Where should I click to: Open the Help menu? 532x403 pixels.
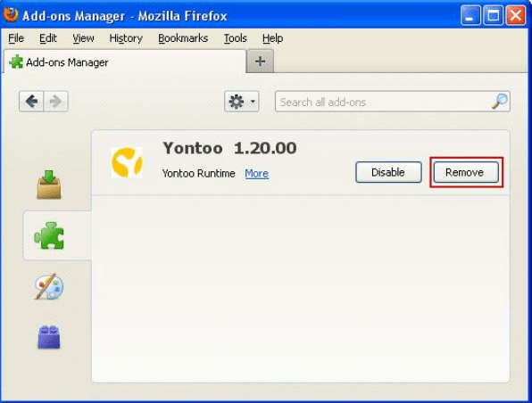[x=272, y=38]
